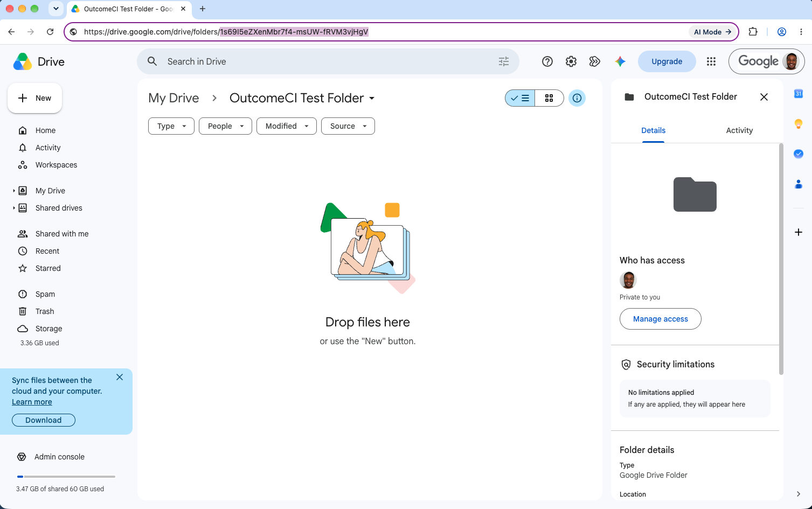
Task: Open Google Calendar side panel icon
Action: coord(799,94)
